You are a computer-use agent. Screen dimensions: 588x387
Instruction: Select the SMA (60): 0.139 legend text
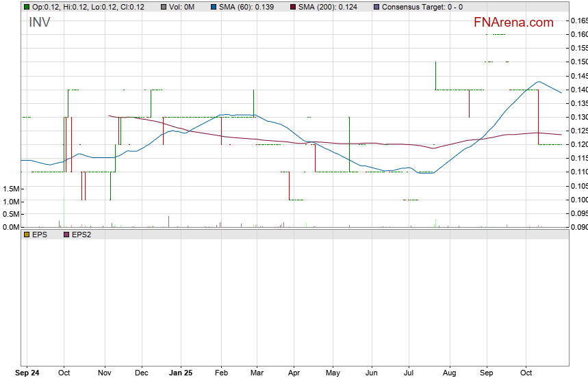click(247, 7)
